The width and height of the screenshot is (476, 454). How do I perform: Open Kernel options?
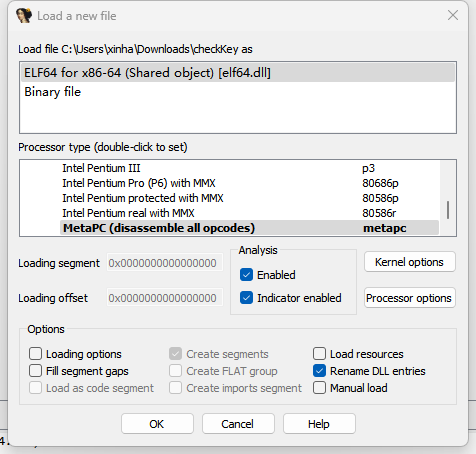410,262
